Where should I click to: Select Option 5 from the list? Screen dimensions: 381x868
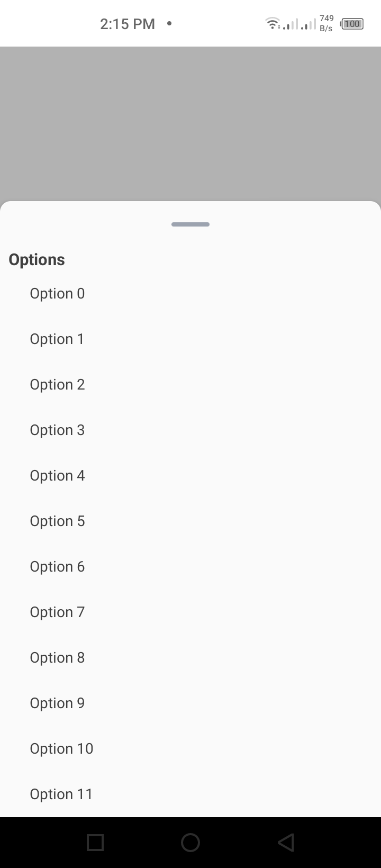coord(57,521)
